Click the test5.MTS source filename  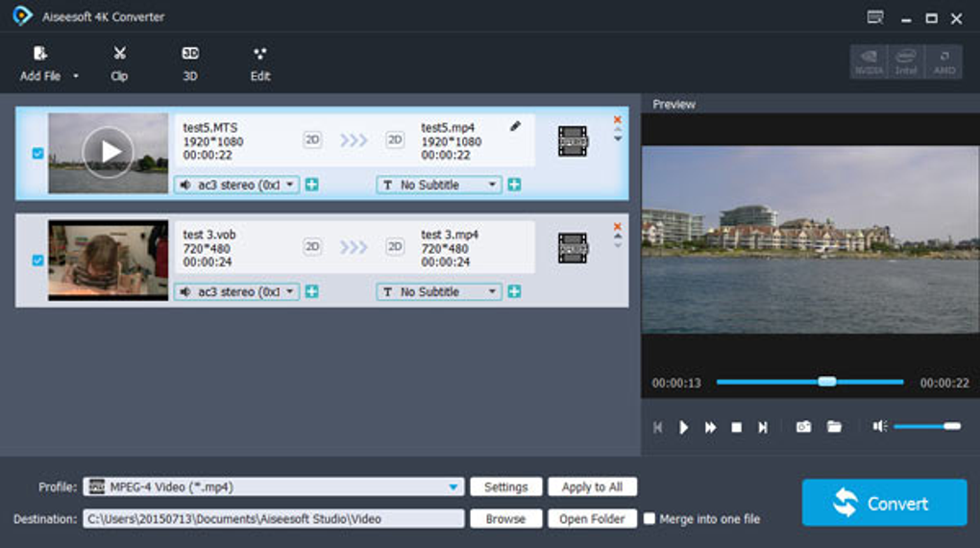(210, 128)
